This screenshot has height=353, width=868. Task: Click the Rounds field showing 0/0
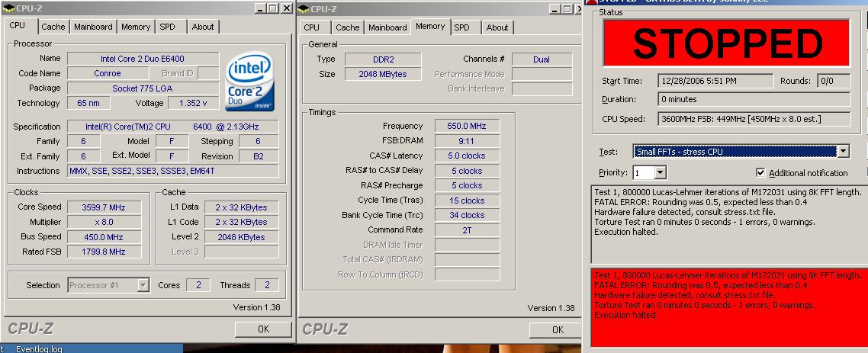click(x=834, y=81)
